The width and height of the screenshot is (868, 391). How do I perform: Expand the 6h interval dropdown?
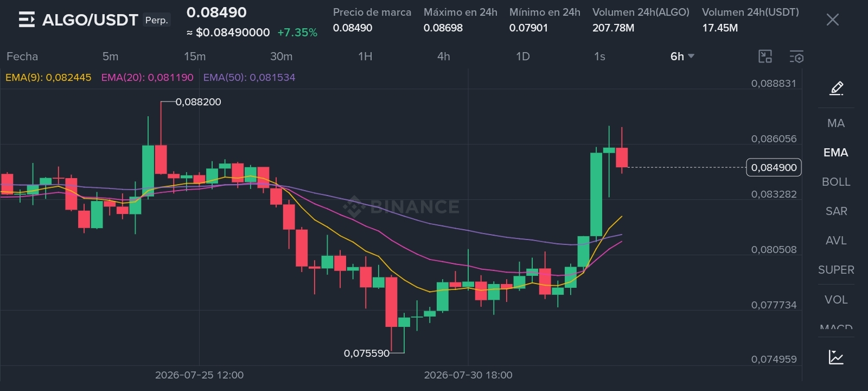click(682, 56)
